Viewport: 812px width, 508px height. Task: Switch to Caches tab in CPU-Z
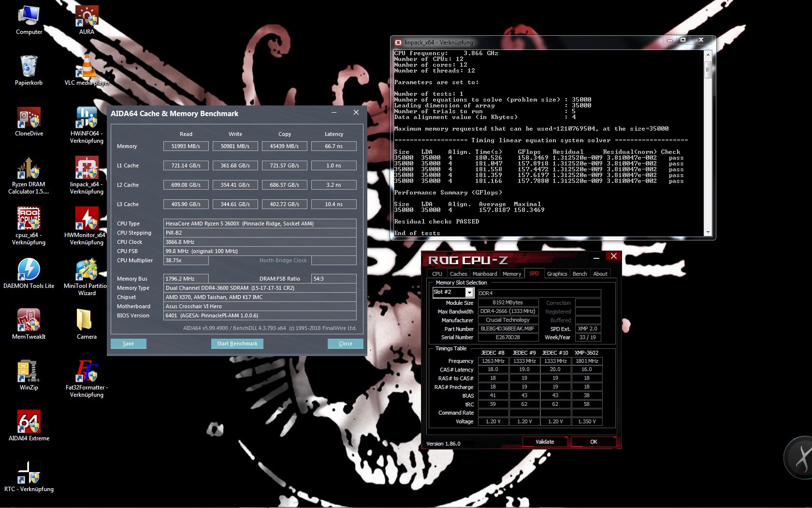tap(458, 274)
